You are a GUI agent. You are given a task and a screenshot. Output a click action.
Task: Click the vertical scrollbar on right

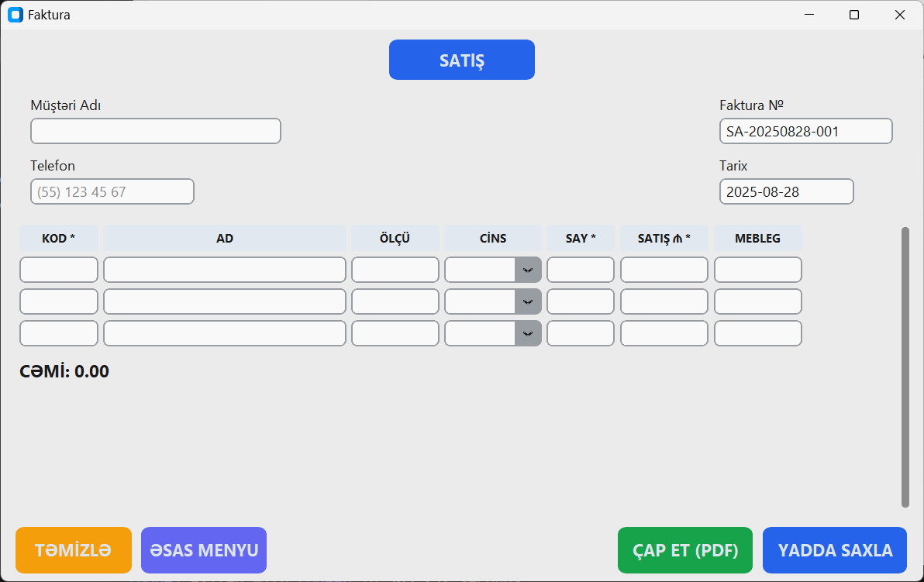[x=905, y=367]
